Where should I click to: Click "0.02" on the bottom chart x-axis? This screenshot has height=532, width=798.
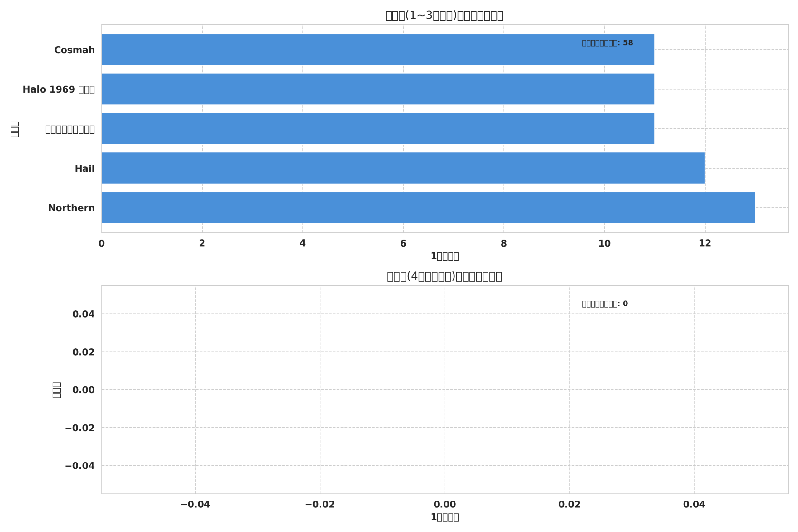pos(570,505)
